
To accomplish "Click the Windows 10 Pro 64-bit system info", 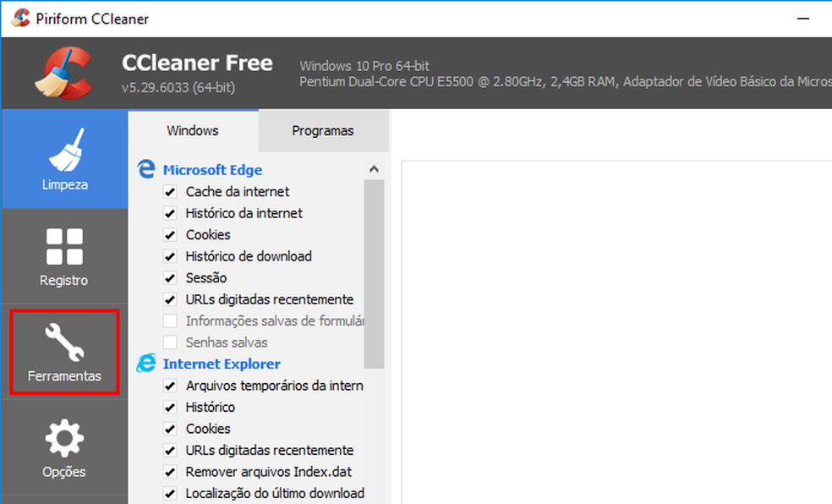I will 364,66.
